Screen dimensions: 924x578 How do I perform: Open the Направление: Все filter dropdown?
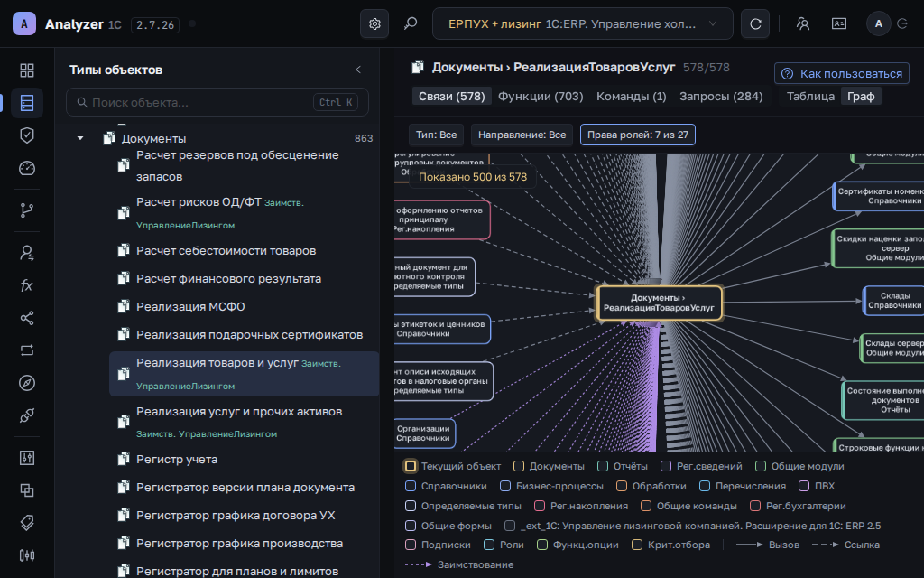click(x=522, y=135)
